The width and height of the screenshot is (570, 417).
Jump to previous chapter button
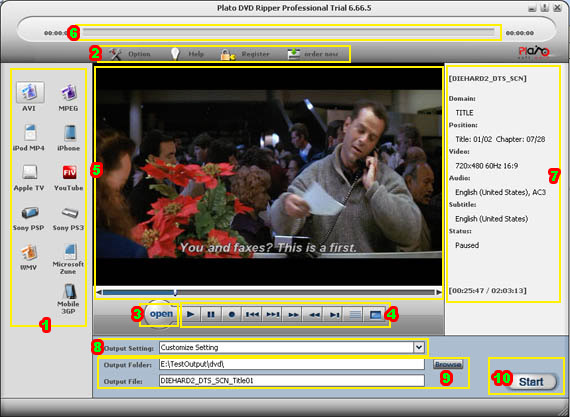coord(252,315)
